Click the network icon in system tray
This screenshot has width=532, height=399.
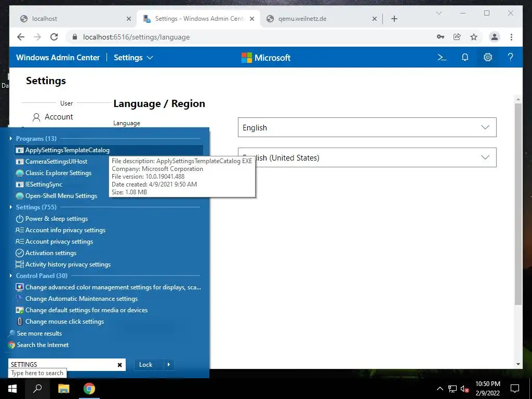pyautogui.click(x=453, y=389)
